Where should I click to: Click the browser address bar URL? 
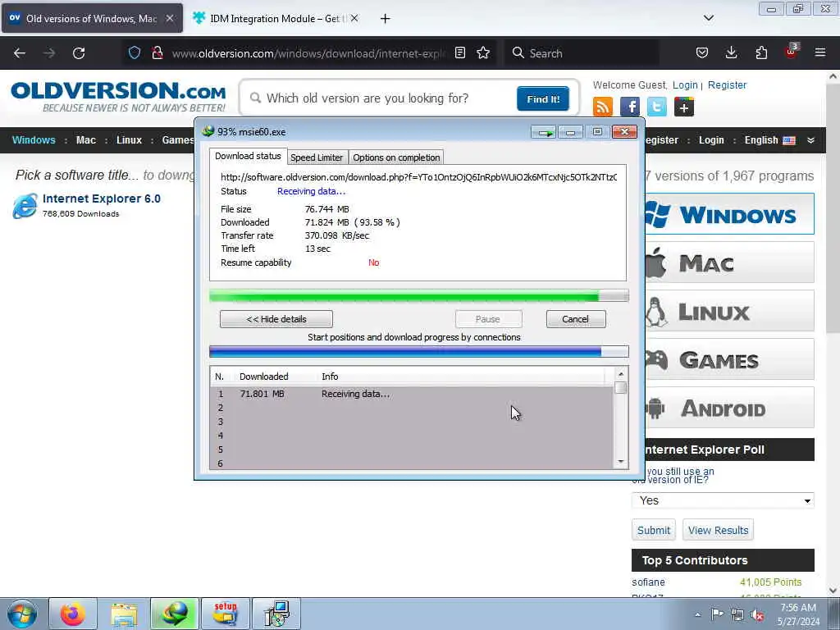click(x=308, y=53)
